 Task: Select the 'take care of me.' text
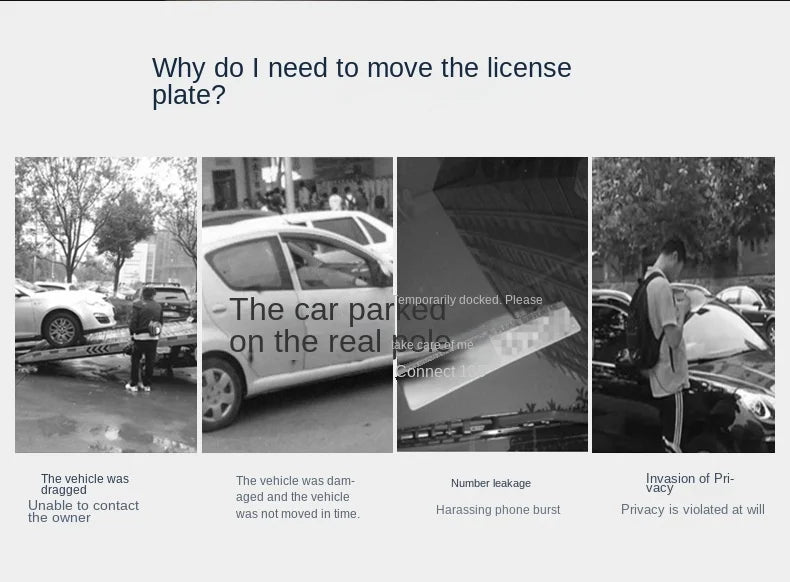[434, 345]
